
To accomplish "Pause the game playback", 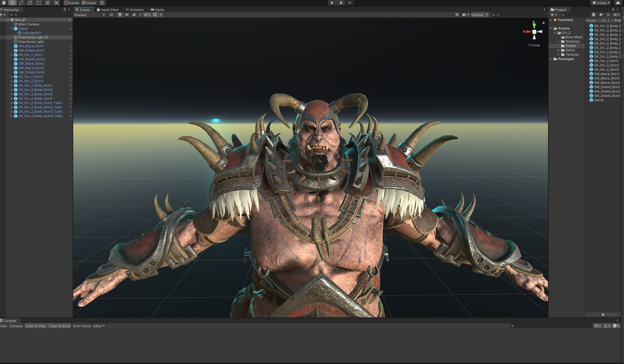I will tap(341, 3).
